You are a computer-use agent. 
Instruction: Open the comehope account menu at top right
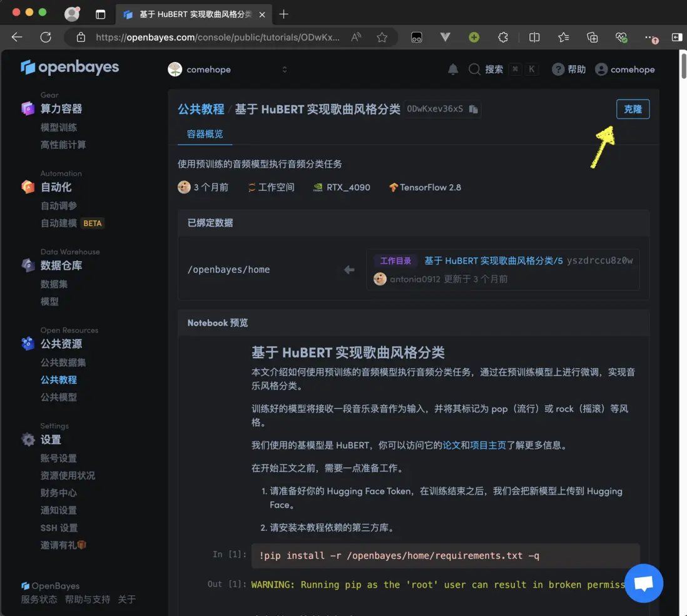(x=625, y=69)
